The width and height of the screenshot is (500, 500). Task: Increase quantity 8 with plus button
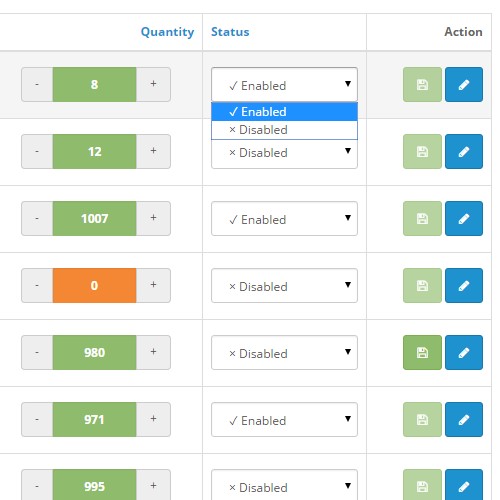click(x=153, y=84)
